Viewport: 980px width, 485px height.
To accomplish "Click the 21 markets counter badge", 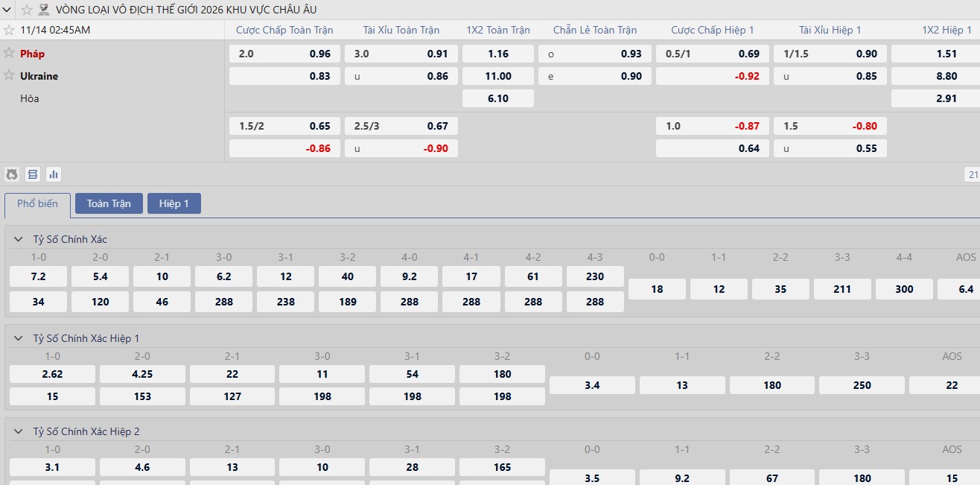I will point(972,174).
